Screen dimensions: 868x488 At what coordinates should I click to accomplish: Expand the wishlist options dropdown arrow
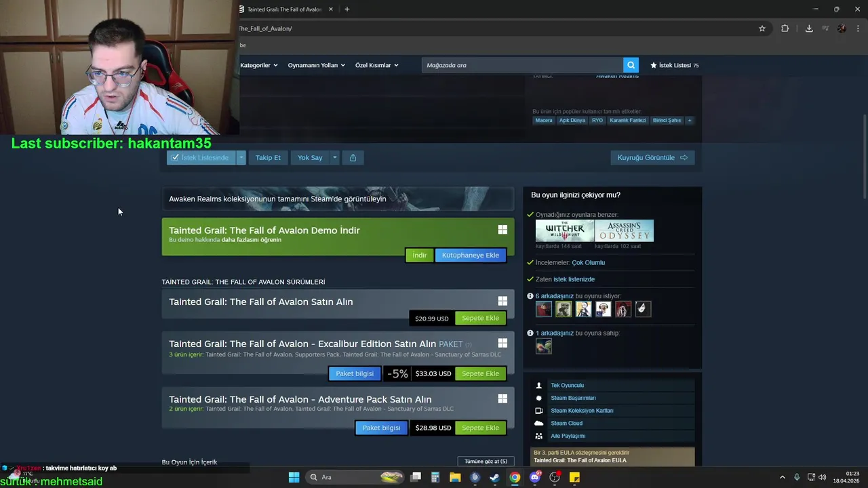(x=241, y=157)
